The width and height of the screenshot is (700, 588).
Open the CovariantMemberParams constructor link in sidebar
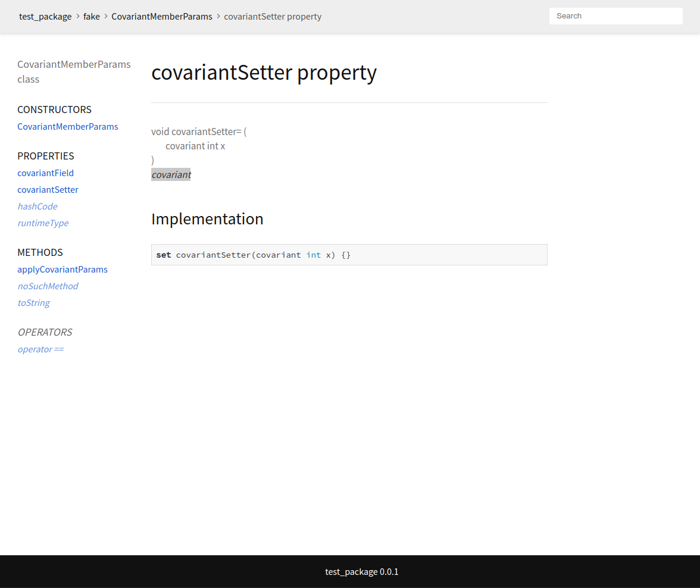coord(68,127)
